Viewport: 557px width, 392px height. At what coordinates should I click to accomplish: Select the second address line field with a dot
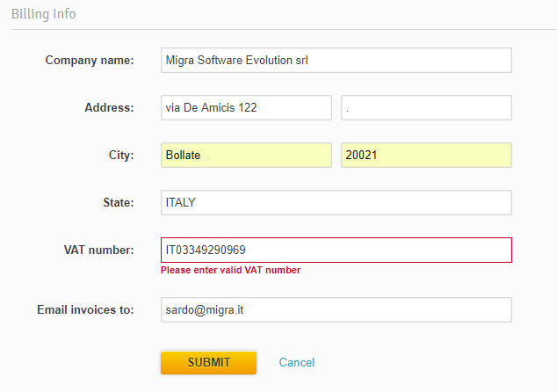point(426,108)
